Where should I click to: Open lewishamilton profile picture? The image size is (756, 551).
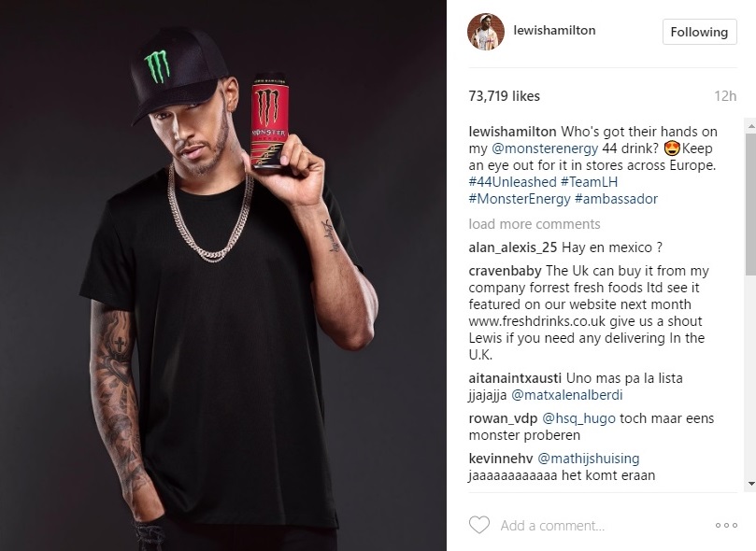pyautogui.click(x=486, y=32)
